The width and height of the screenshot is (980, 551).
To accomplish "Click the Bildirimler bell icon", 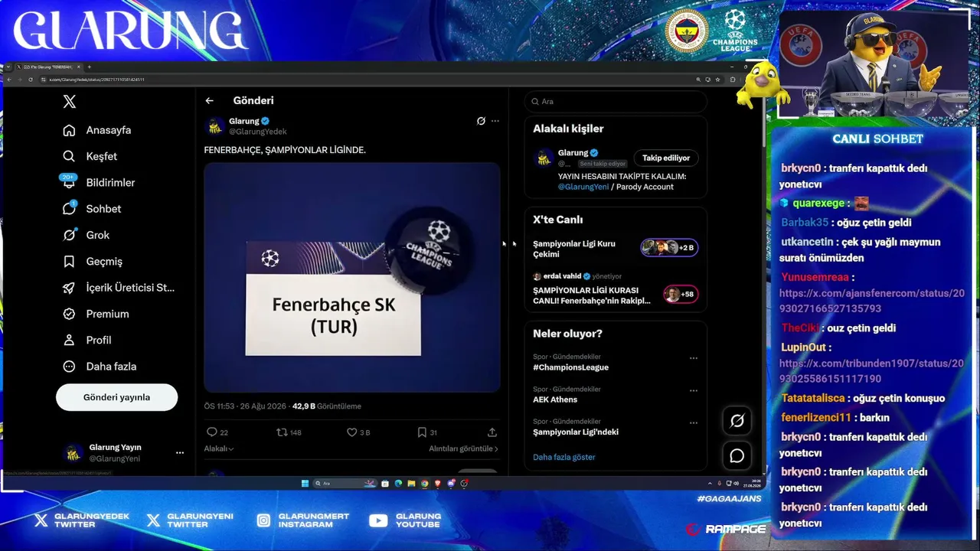I will point(69,182).
